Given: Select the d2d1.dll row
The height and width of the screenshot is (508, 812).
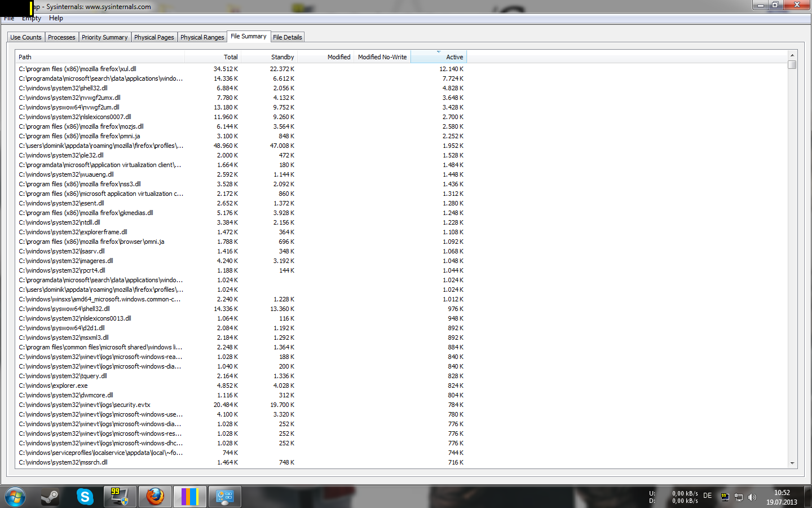Looking at the screenshot, I should 241,328.
